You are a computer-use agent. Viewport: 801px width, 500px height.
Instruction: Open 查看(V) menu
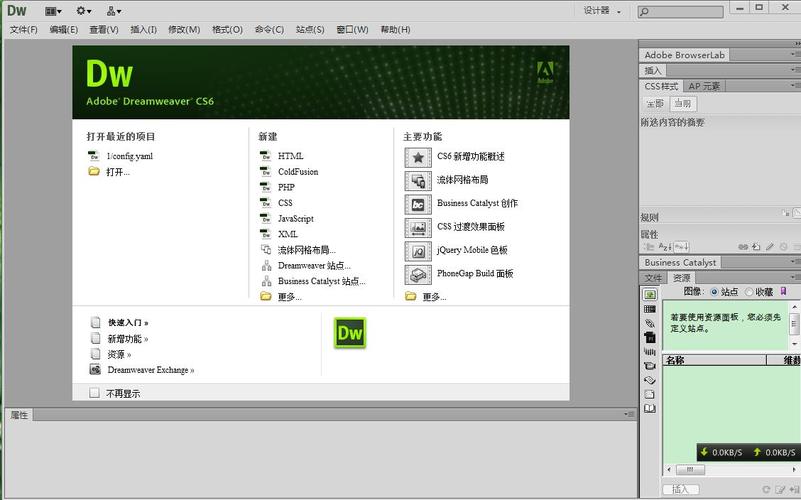tap(104, 30)
